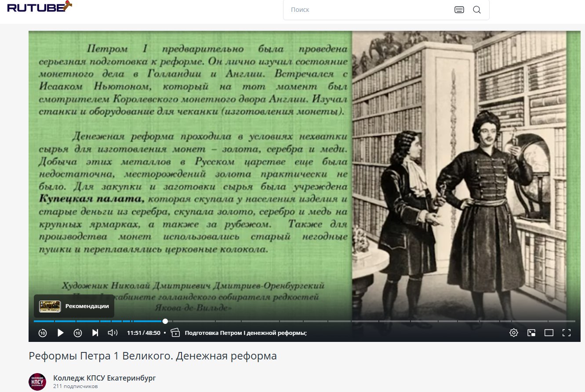585x392 pixels.
Task: Open the chapters list icon
Action: (175, 333)
